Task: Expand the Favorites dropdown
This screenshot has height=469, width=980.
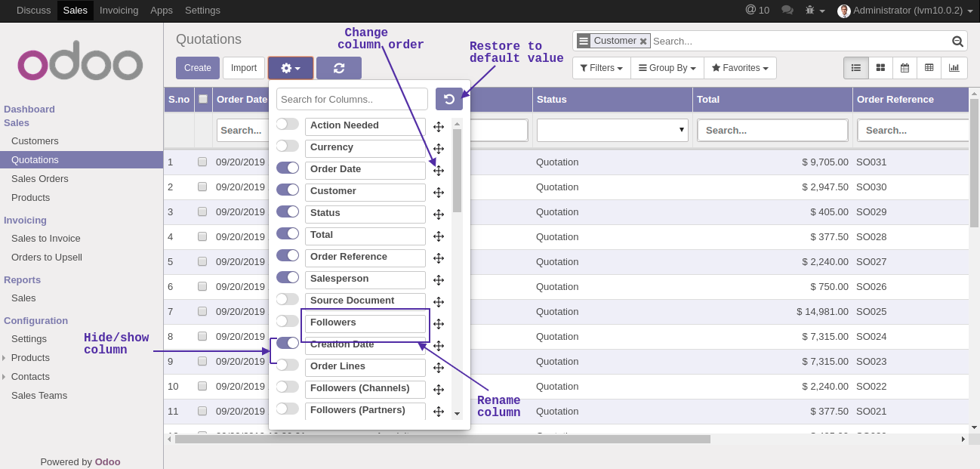Action: pos(739,67)
